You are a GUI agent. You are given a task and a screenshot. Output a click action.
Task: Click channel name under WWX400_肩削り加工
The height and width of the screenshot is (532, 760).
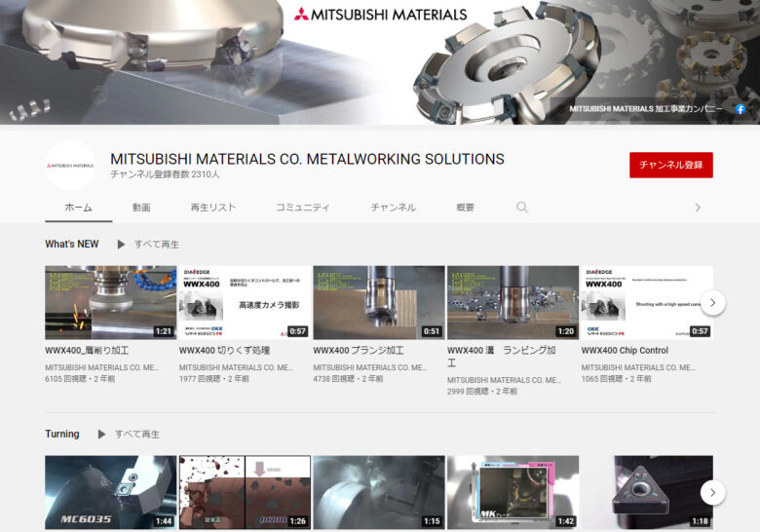[101, 367]
